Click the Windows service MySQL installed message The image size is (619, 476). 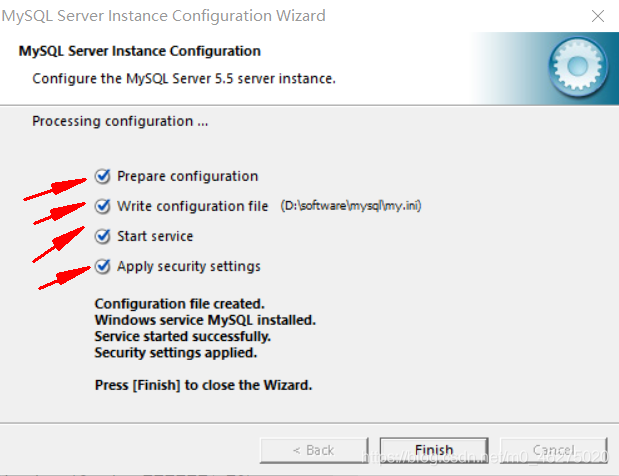(x=204, y=321)
